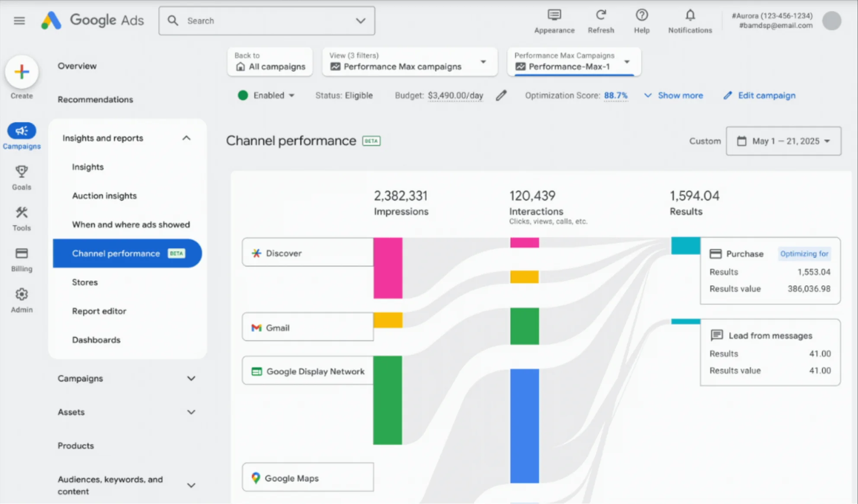Collapse the Insights and reports section
This screenshot has width=858, height=504.
[186, 138]
